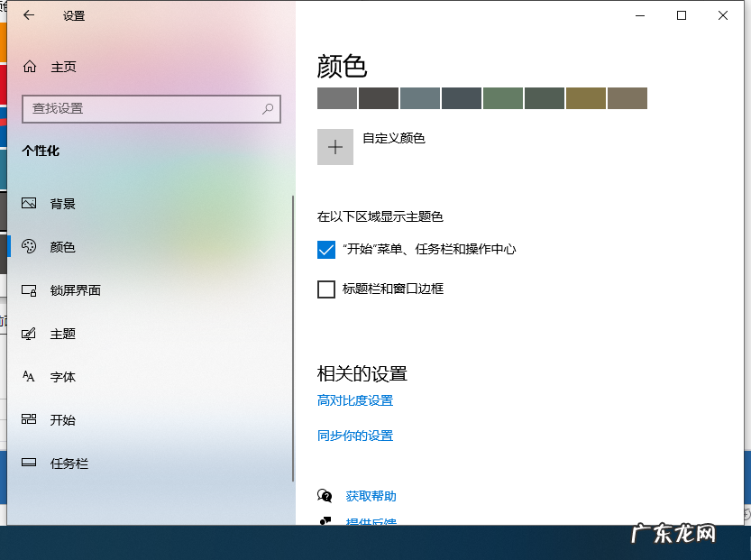Open the 主题 (Themes) sidebar icon
The height and width of the screenshot is (560, 751).
click(x=30, y=334)
